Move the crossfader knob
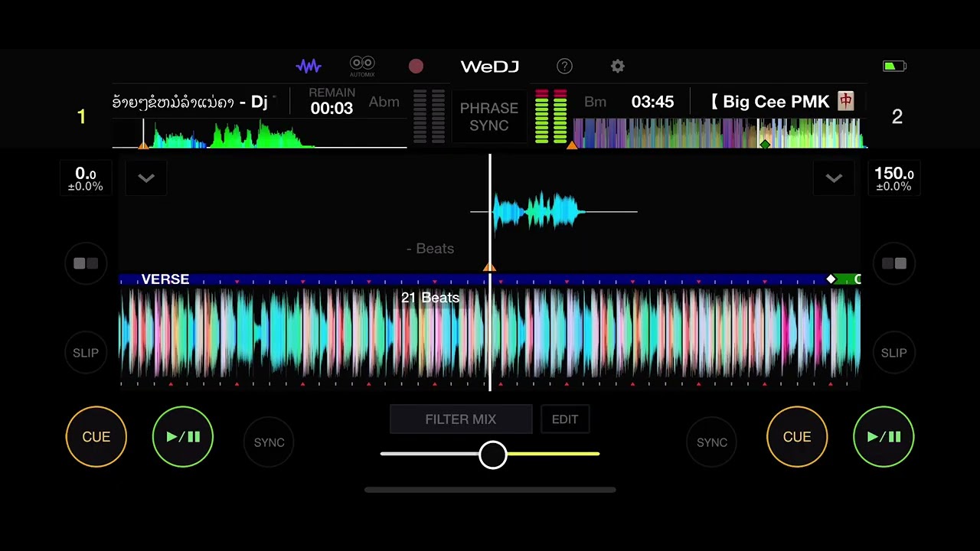Viewport: 980px width, 551px height. (x=493, y=455)
